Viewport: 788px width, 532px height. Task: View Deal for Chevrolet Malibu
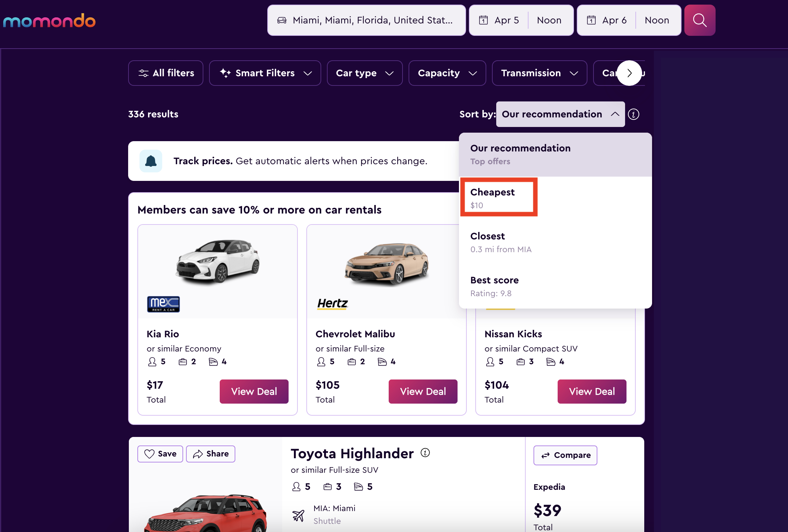[x=423, y=392]
